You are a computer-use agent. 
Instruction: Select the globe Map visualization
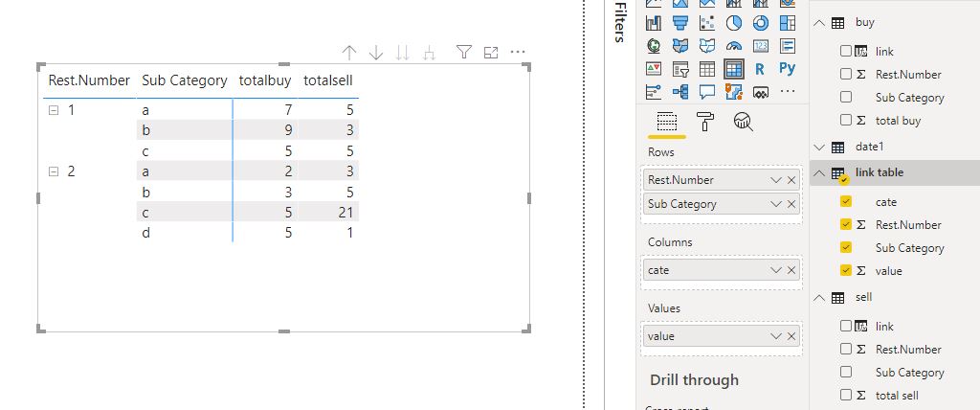(x=653, y=46)
